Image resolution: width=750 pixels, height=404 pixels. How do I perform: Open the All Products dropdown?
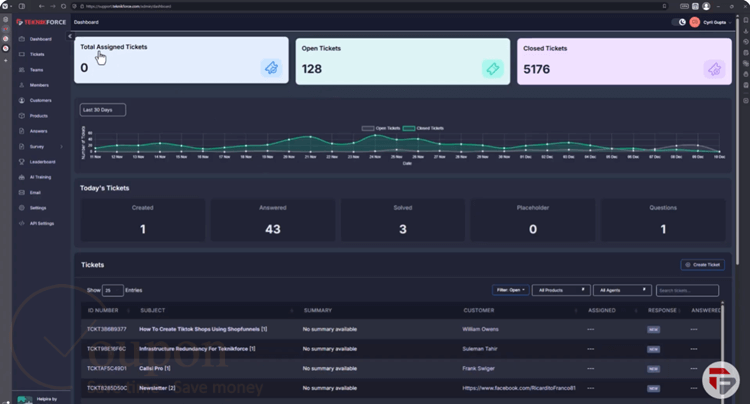tap(561, 290)
